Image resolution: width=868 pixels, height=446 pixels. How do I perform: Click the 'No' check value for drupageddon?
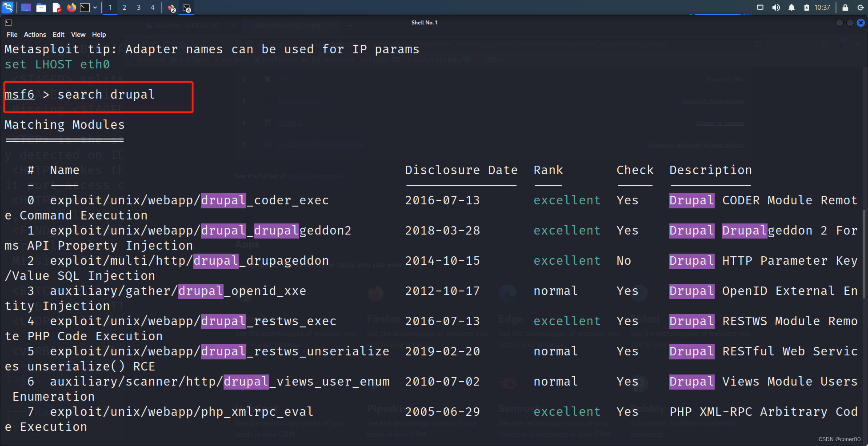pyautogui.click(x=624, y=261)
